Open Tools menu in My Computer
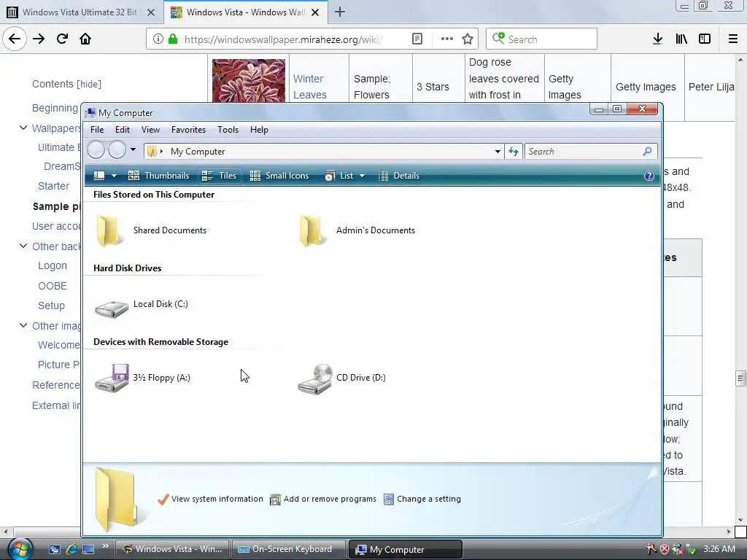Viewport: 747px width, 560px height. [x=228, y=130]
